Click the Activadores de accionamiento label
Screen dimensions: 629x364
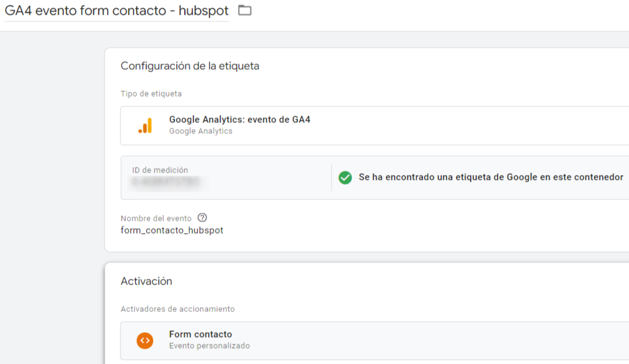[x=177, y=309]
